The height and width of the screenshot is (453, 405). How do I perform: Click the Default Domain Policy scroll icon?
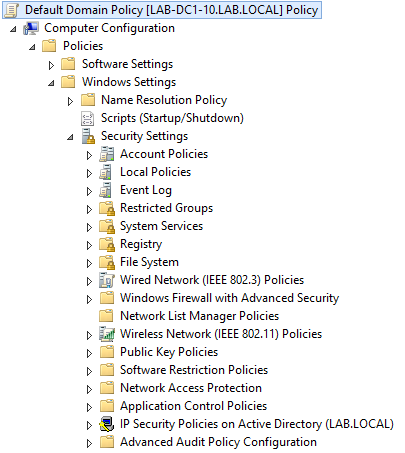coord(12,10)
